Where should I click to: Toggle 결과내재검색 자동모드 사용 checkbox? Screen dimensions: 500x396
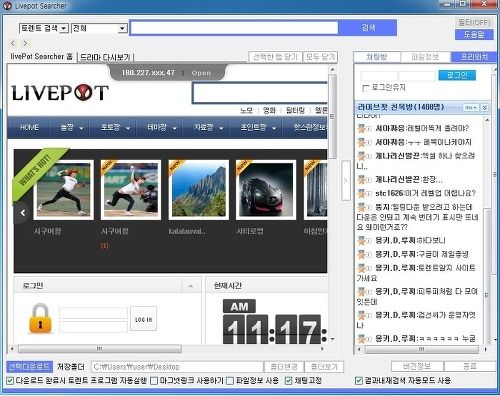359,381
